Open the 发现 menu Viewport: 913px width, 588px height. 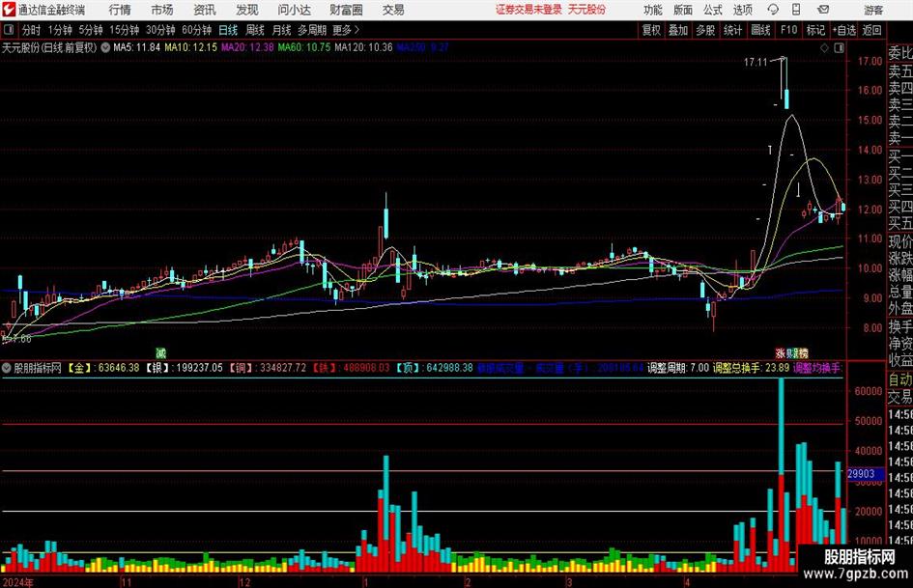[247, 10]
